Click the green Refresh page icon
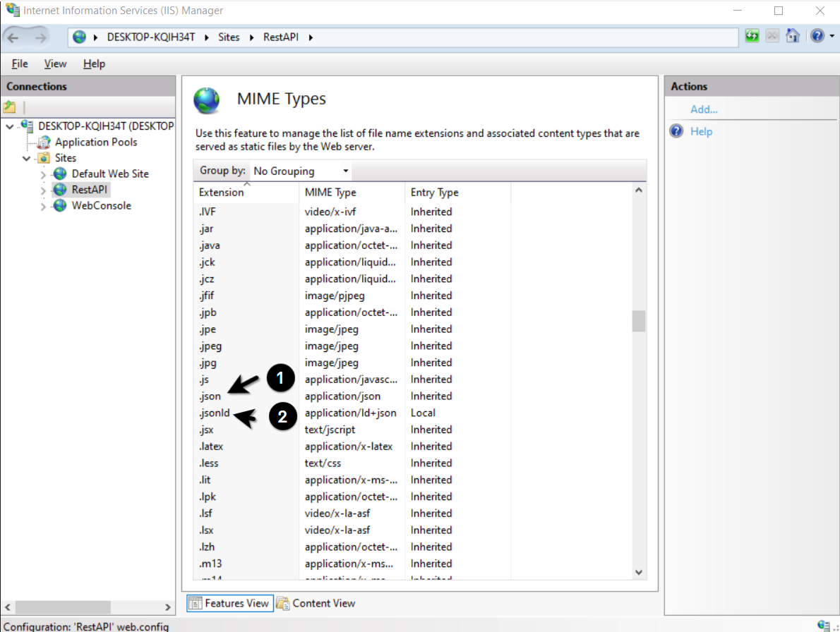This screenshot has width=840, height=632. click(752, 36)
